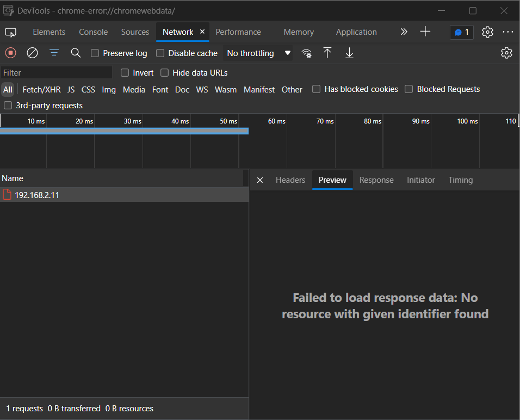Select the All type filter

[x=8, y=90]
